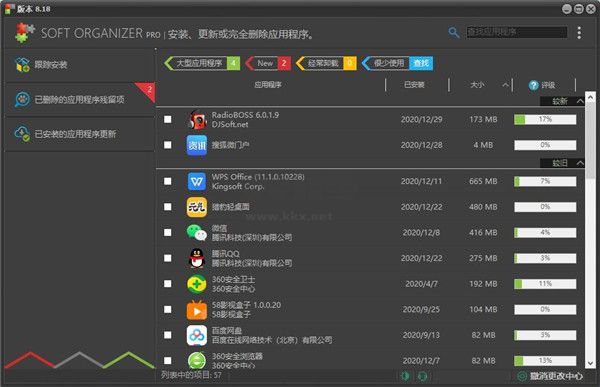Click the 撤消更改中心 link

[x=556, y=376]
